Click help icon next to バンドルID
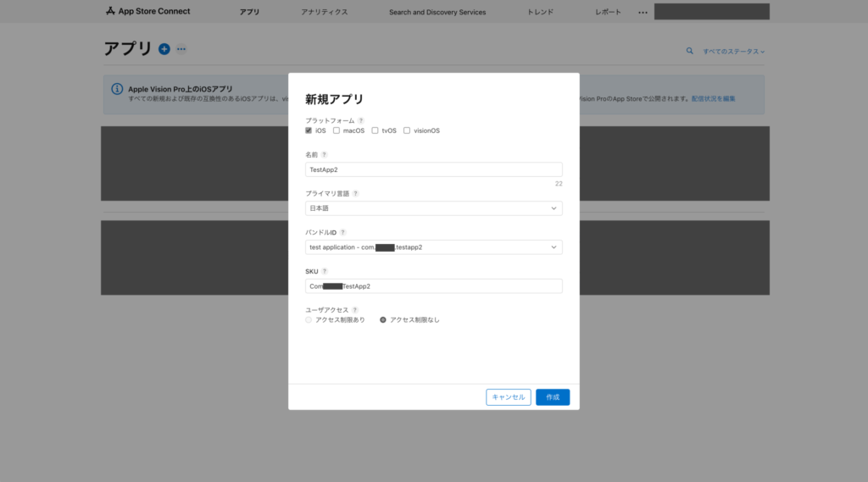The height and width of the screenshot is (482, 868). click(342, 232)
